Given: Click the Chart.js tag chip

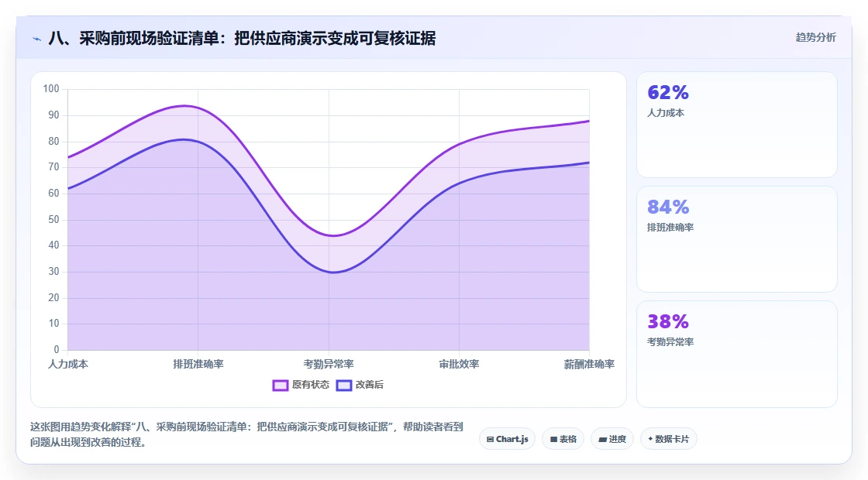Looking at the screenshot, I should click(507, 439).
